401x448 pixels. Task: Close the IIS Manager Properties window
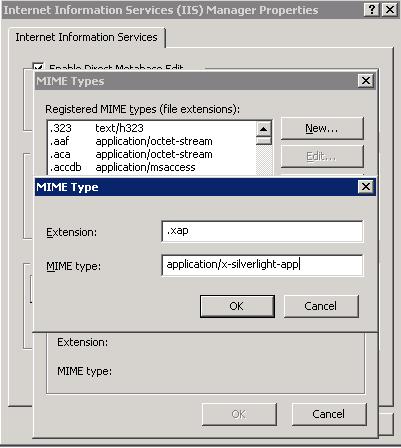(x=390, y=10)
